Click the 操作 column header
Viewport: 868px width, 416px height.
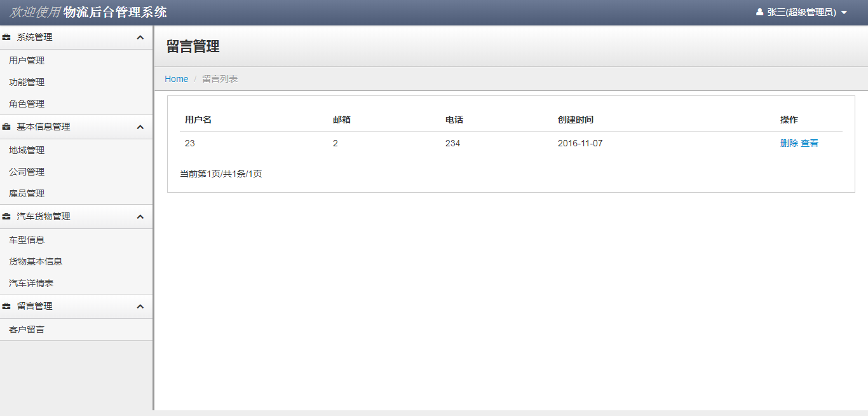pyautogui.click(x=789, y=120)
